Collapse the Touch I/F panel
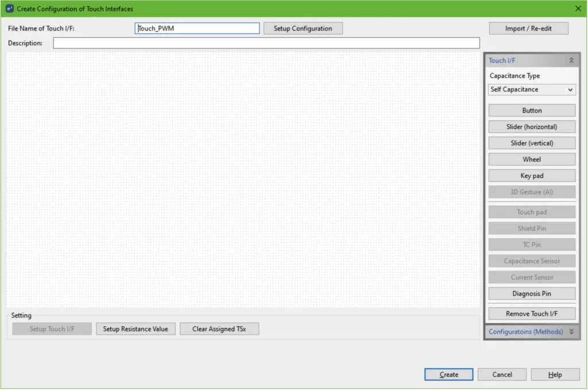This screenshot has width=588, height=390. click(x=571, y=60)
